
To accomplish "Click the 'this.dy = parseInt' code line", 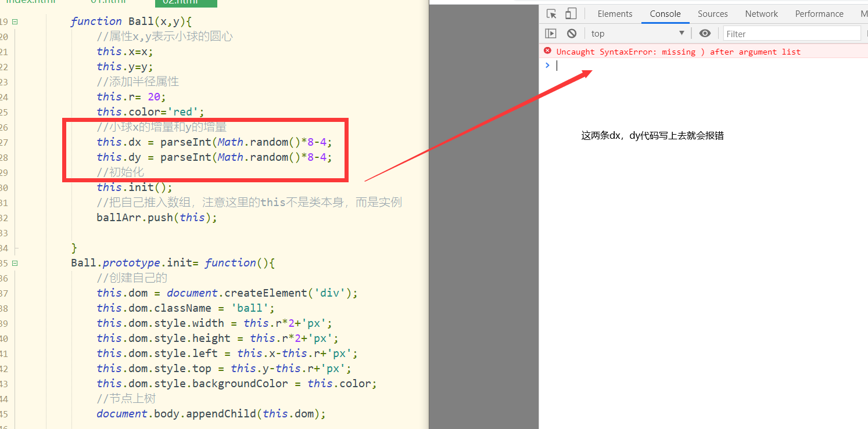I will pyautogui.click(x=214, y=157).
